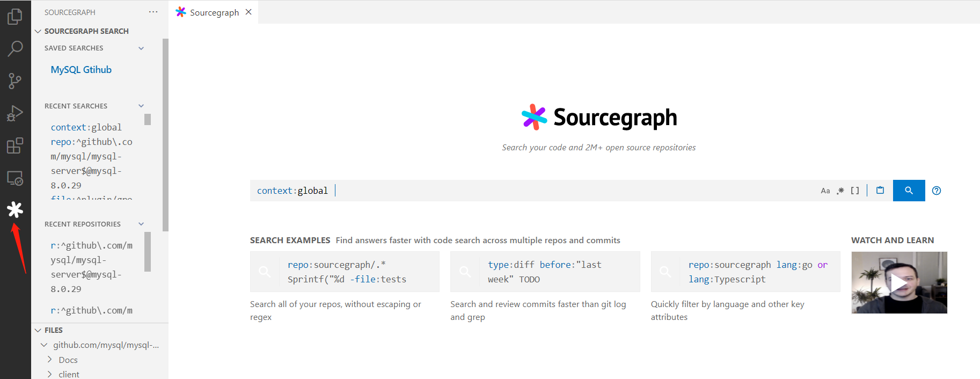The image size is (980, 379).
Task: Open the Source Control view
Action: tap(15, 81)
